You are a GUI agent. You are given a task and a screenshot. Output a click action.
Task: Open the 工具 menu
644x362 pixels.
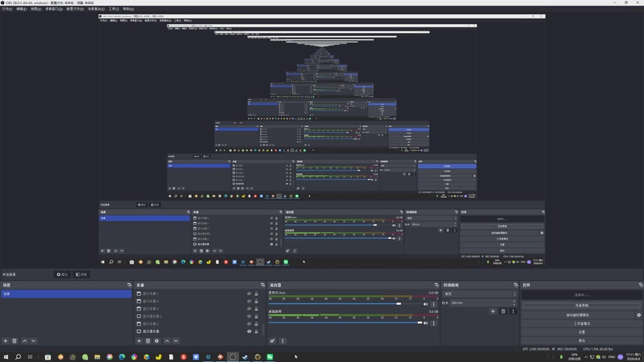point(114,9)
